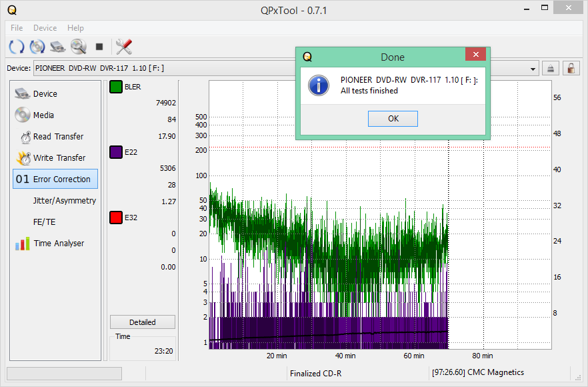The width and height of the screenshot is (588, 387).
Task: Click the blue information icon in dialog
Action: tap(319, 85)
